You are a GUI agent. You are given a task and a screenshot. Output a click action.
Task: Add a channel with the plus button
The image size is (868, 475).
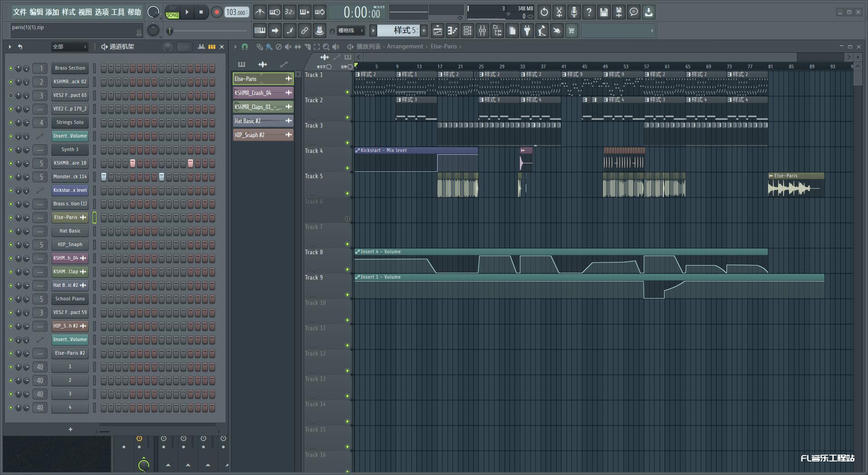[71, 429]
